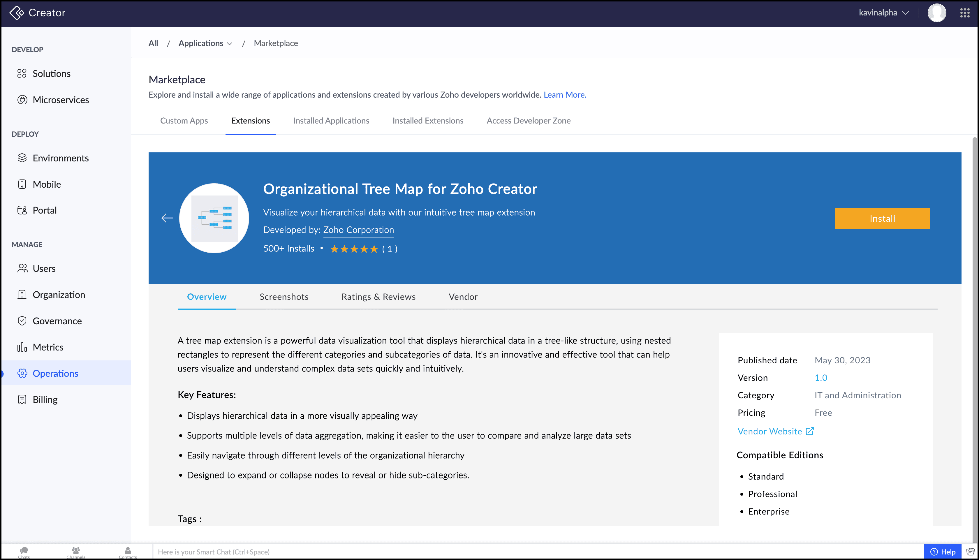Screen dimensions: 979x560
Task: Open the Zoho Corporation developer link
Action: [x=358, y=230]
